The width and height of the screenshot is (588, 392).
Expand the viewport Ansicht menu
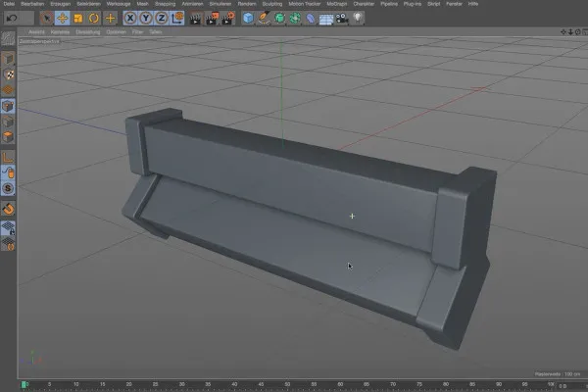point(36,32)
